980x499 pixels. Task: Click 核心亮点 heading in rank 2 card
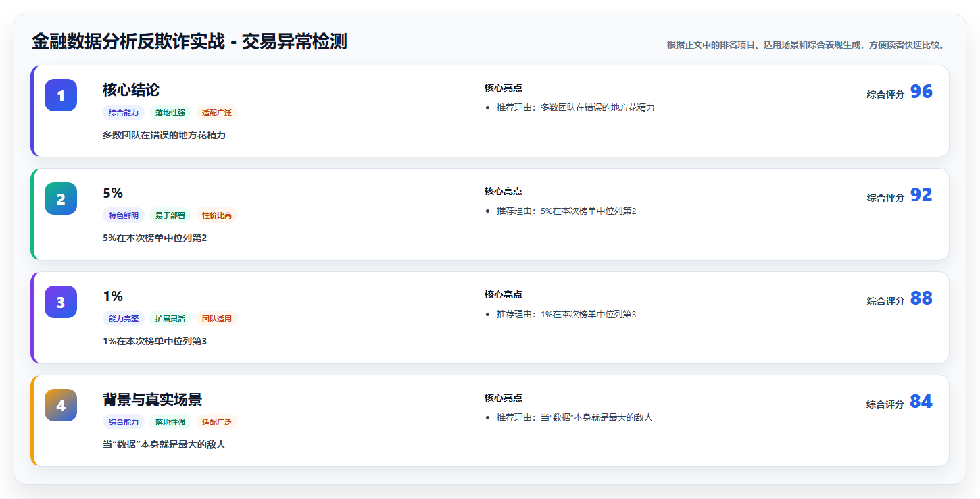(504, 191)
